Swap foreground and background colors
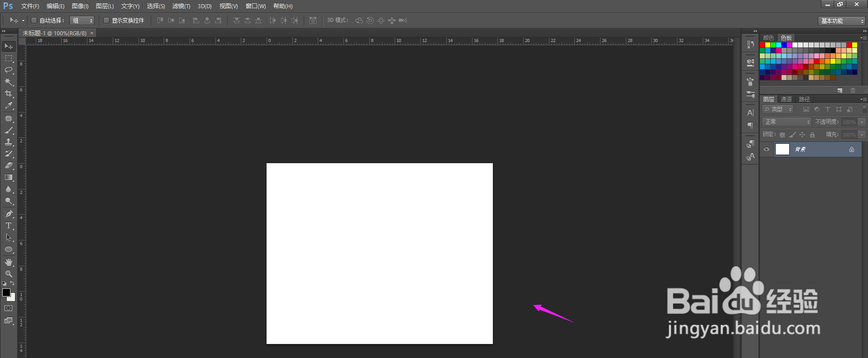The image size is (868, 358). pos(13,283)
